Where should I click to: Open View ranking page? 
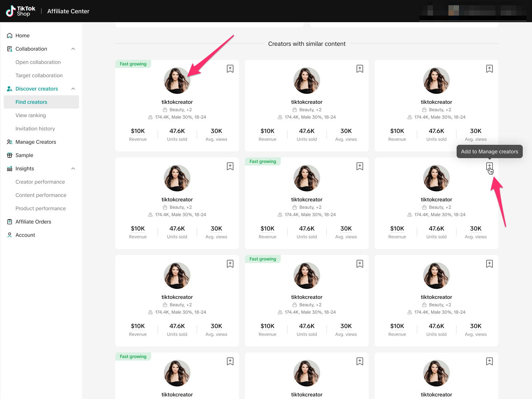click(31, 115)
